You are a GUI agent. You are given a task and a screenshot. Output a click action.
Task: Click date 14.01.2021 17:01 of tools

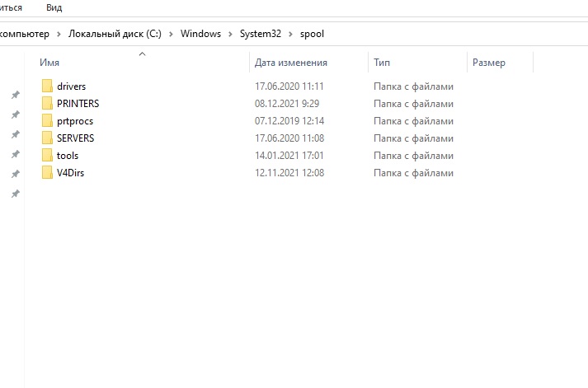[x=289, y=156]
